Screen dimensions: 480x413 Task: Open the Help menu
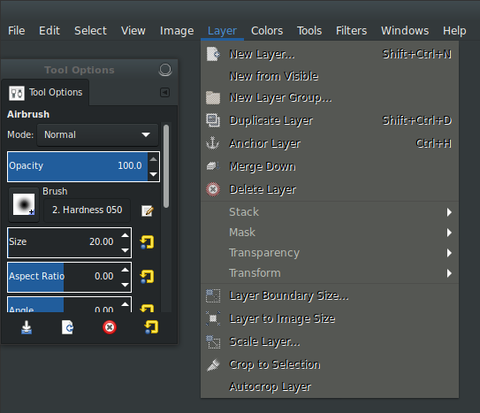coord(454,31)
